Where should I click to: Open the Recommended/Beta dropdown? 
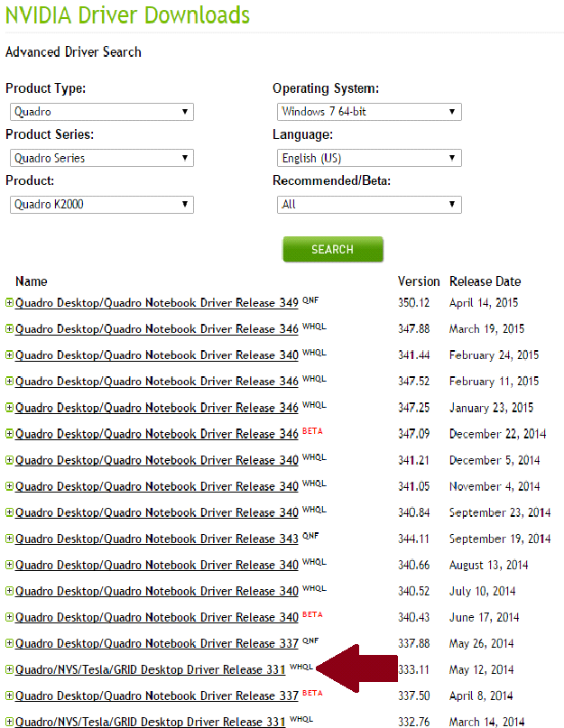(369, 205)
